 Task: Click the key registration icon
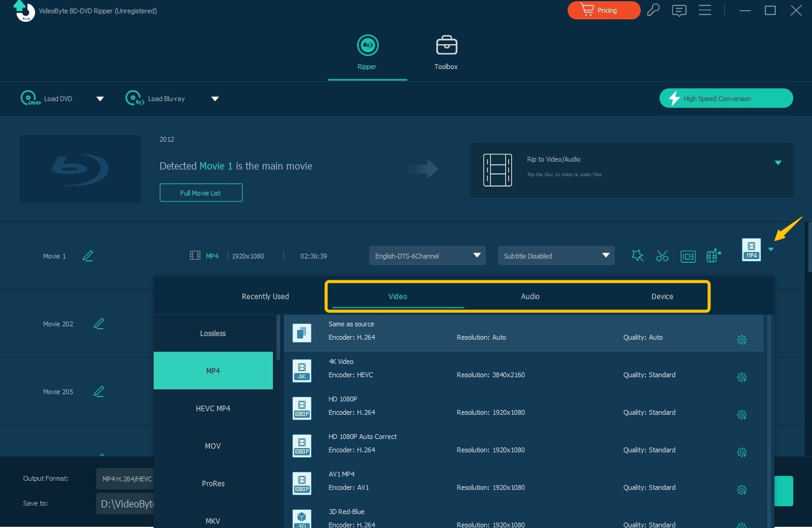[x=653, y=10]
